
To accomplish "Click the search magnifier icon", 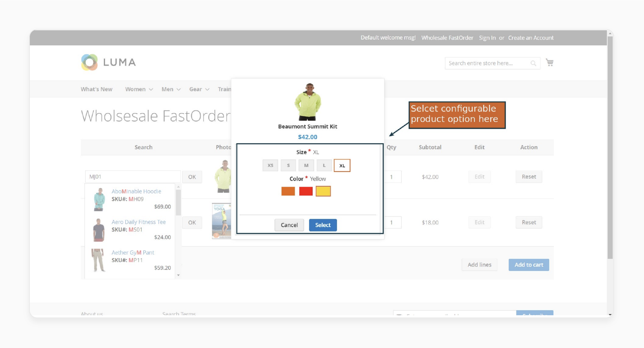I will pos(533,63).
